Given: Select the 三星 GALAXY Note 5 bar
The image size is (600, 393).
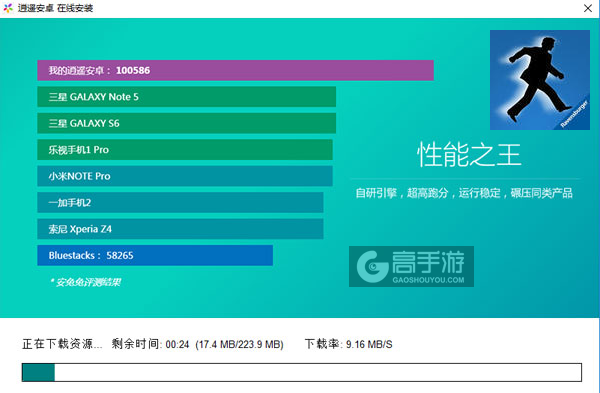Looking at the screenshot, I should pyautogui.click(x=186, y=97).
